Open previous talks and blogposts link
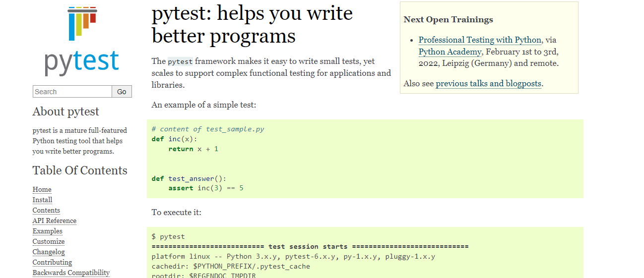644x278 pixels. pyautogui.click(x=488, y=84)
